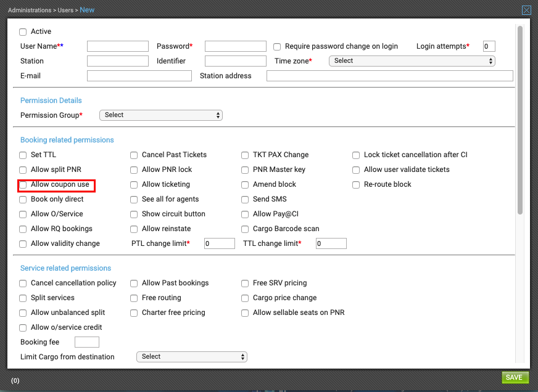Check Allow reinstate permission
The image size is (538, 392).
[x=134, y=229]
